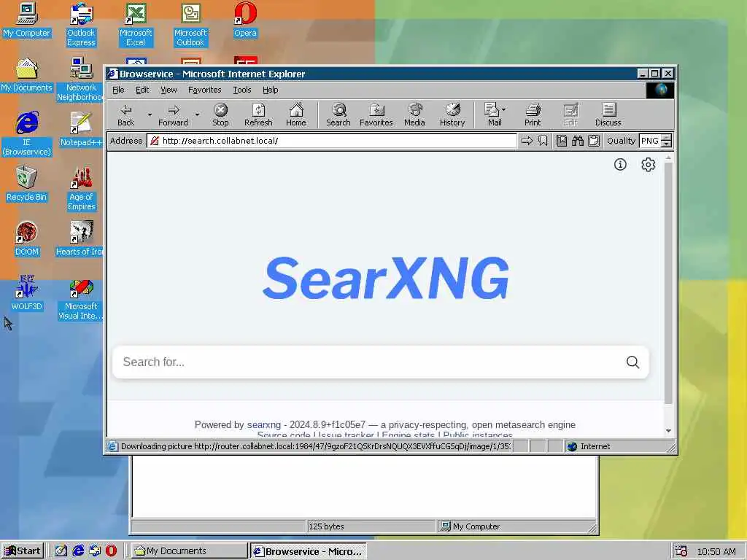The image size is (747, 560).
Task: Click the SearXNG Search for field
Action: (x=369, y=362)
